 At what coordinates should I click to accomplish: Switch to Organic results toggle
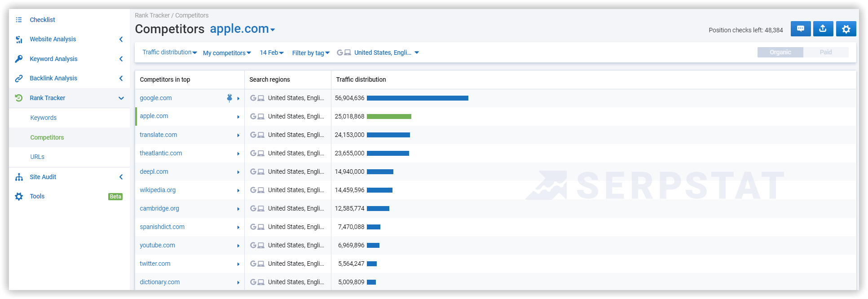click(x=780, y=52)
